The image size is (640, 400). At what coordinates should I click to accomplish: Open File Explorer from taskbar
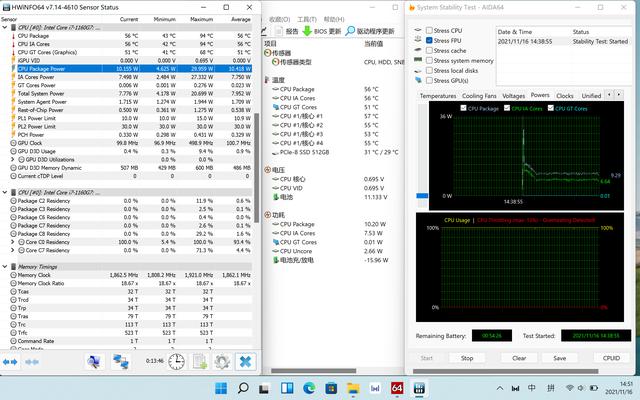(x=353, y=388)
